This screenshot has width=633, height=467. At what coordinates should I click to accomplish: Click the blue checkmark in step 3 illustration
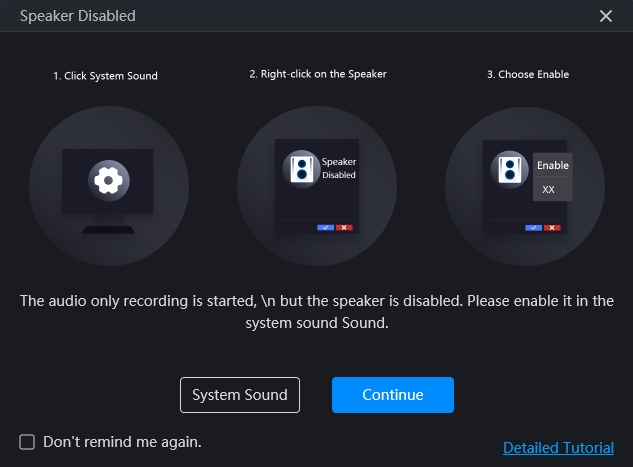point(533,228)
